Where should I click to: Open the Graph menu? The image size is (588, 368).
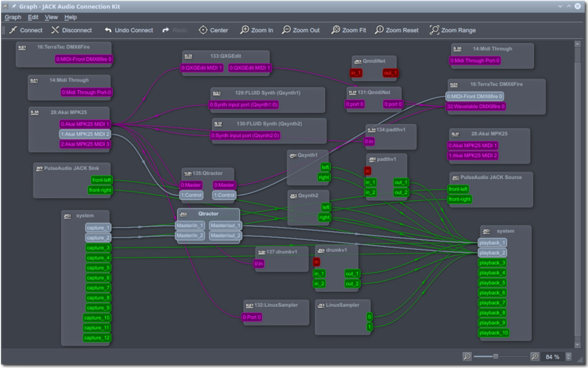coord(13,17)
